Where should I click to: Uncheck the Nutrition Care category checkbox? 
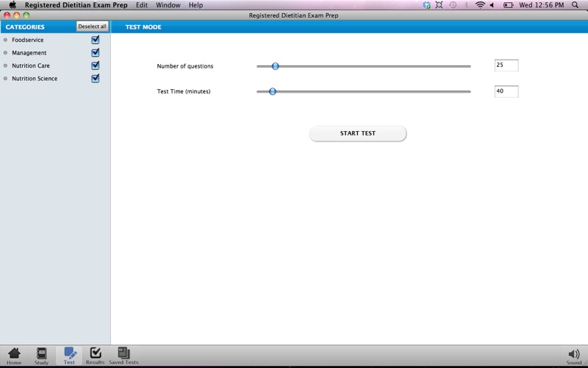pyautogui.click(x=96, y=65)
